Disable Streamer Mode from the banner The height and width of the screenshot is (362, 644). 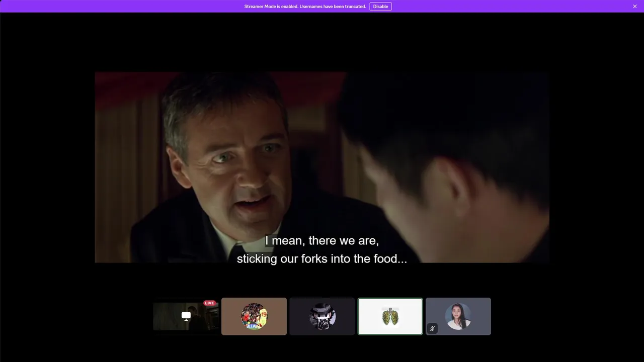(x=380, y=7)
